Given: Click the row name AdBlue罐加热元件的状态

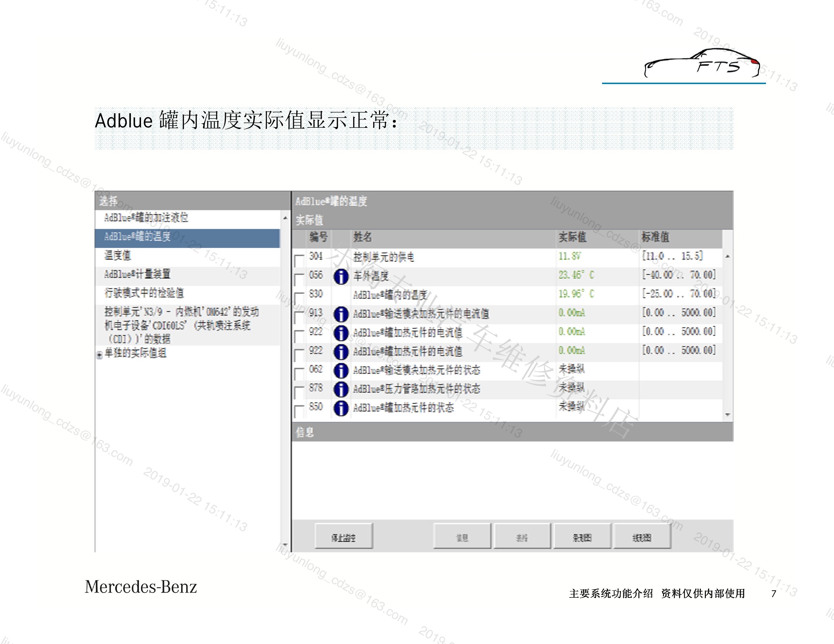Looking at the screenshot, I should (404, 408).
